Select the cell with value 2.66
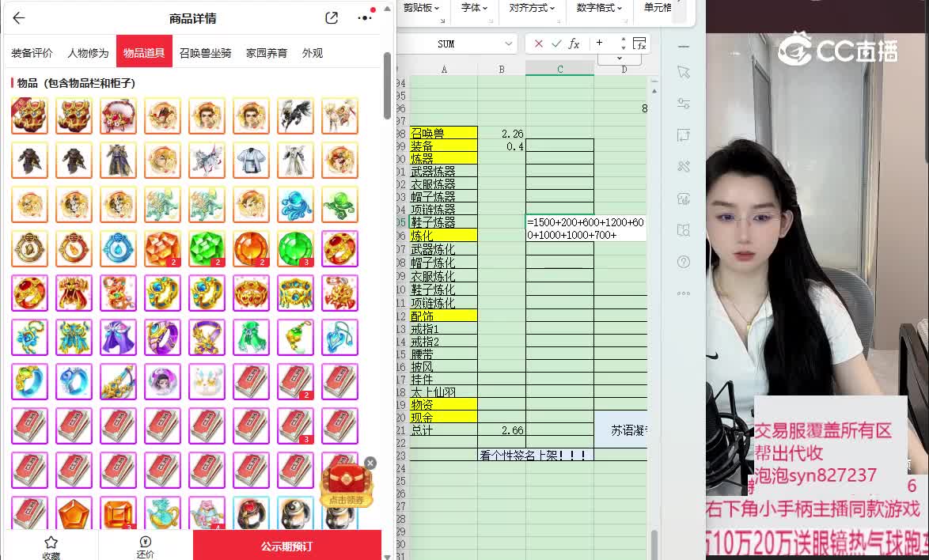This screenshot has width=929, height=560. pos(501,430)
